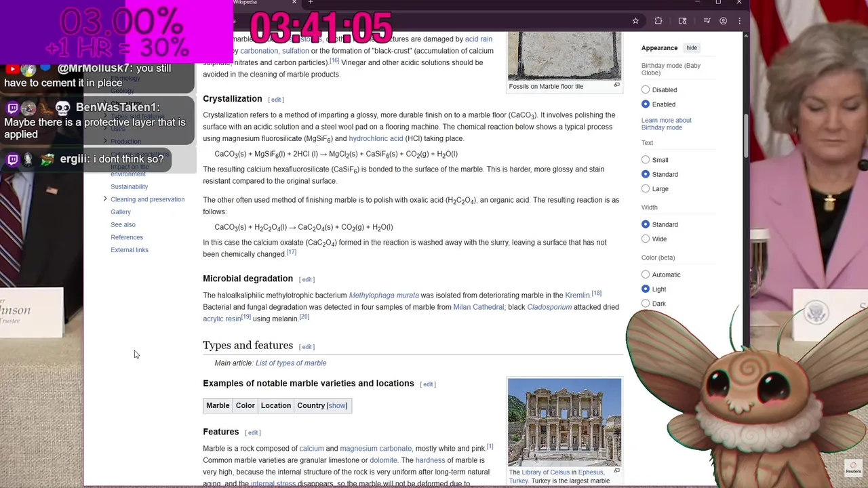Edit the Microbial degradation section
868x488 pixels.
point(307,279)
